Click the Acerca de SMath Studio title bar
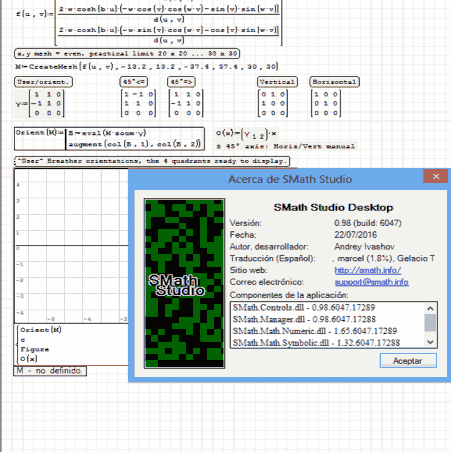Viewport: 451px width, 452px height. tap(290, 179)
